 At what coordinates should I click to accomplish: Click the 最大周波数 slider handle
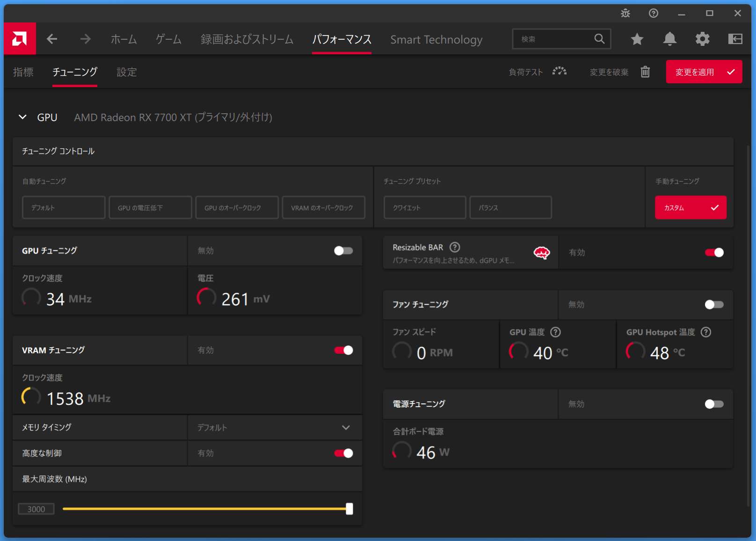(x=349, y=509)
